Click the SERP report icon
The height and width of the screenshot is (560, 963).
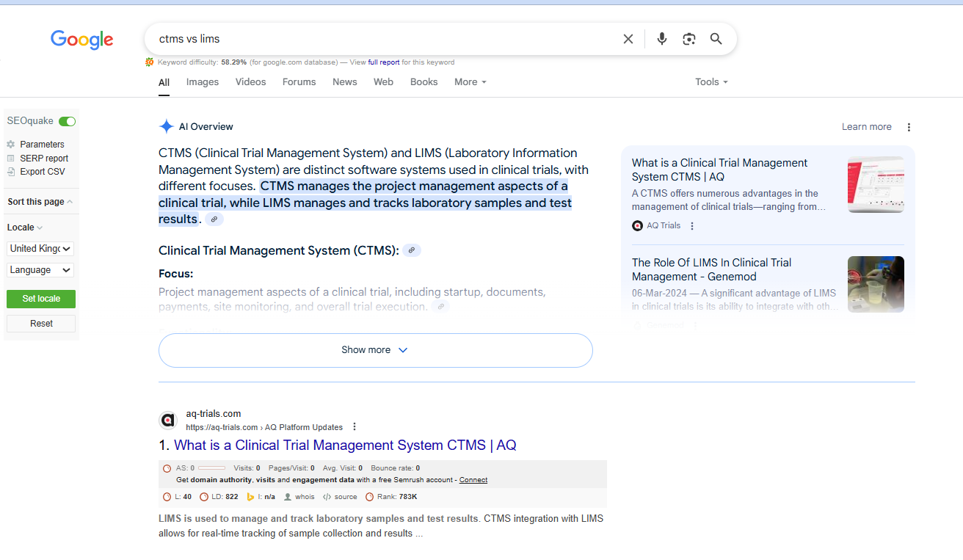coord(11,159)
